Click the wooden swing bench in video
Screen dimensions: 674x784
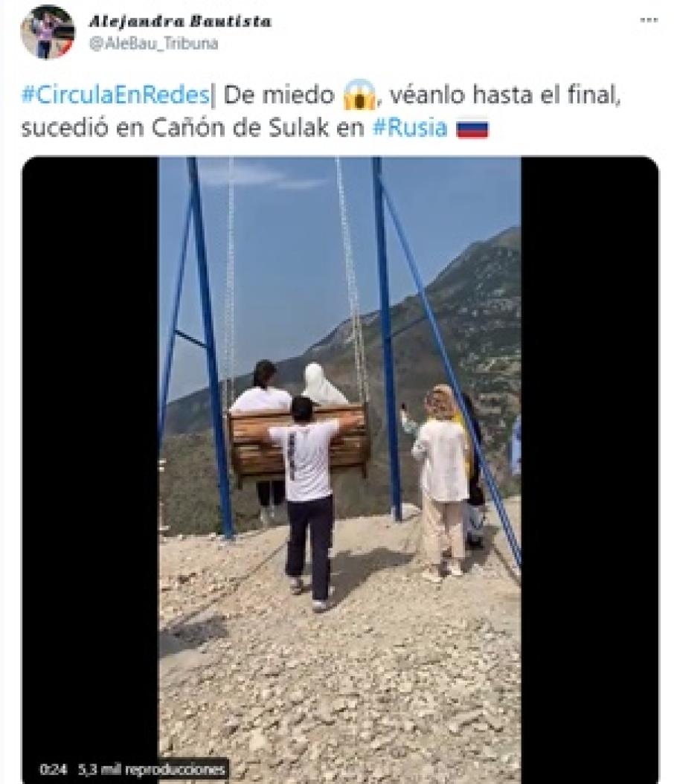coord(298,442)
